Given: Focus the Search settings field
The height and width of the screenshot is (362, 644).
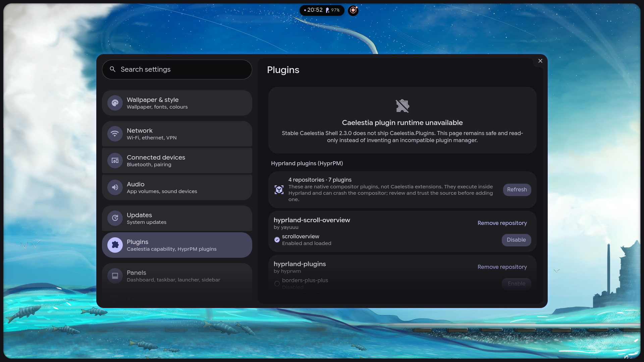Looking at the screenshot, I should click(177, 69).
